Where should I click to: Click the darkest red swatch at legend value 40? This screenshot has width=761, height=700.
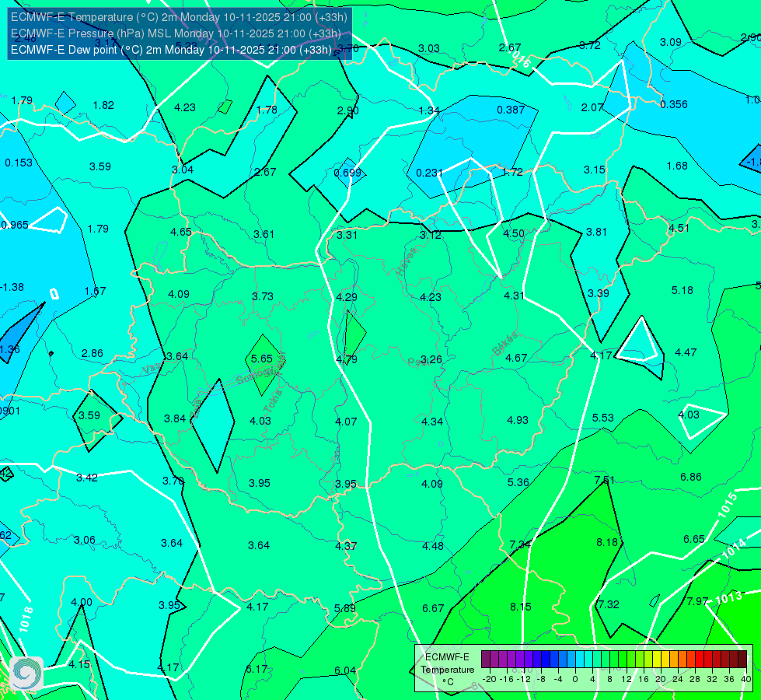coord(742,660)
